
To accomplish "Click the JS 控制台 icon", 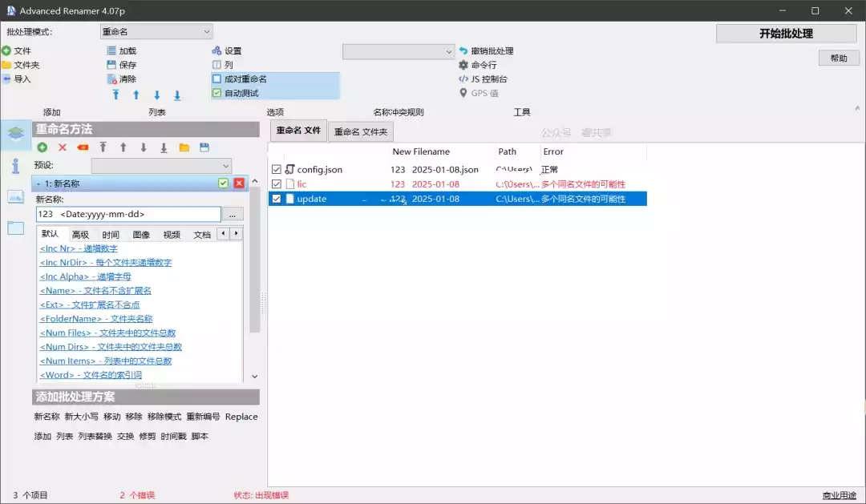I will pos(463,79).
